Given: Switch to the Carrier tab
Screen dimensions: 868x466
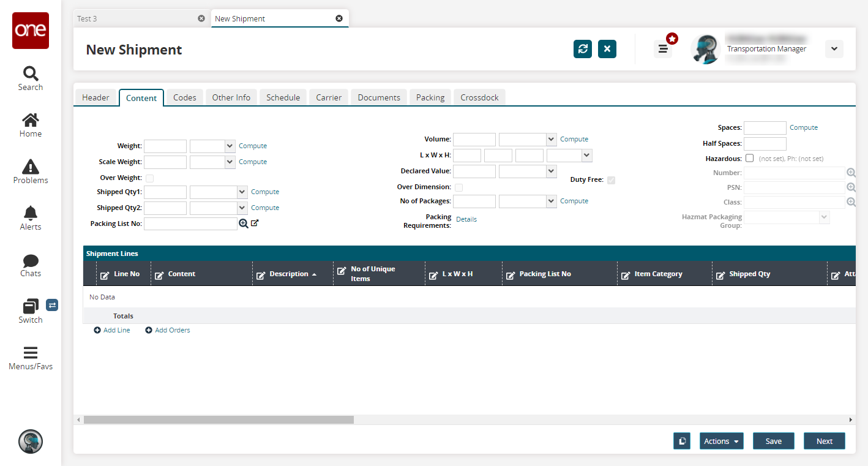Looking at the screenshot, I should pos(329,97).
